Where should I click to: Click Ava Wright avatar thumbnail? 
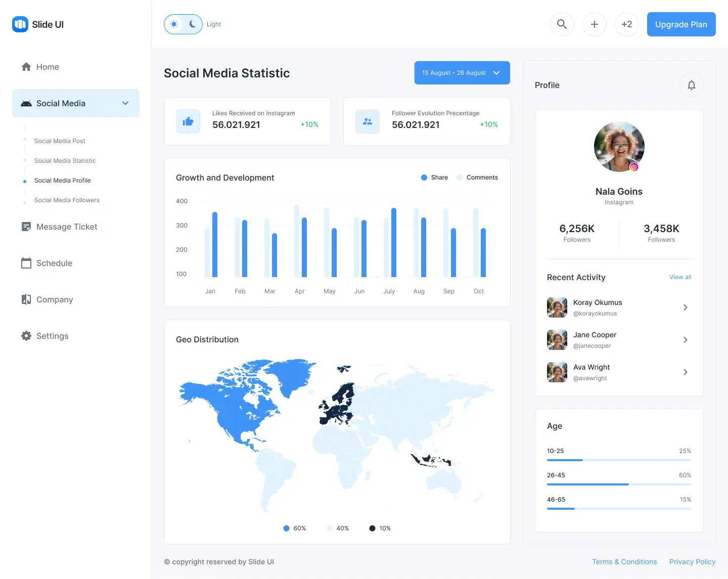[x=557, y=372]
